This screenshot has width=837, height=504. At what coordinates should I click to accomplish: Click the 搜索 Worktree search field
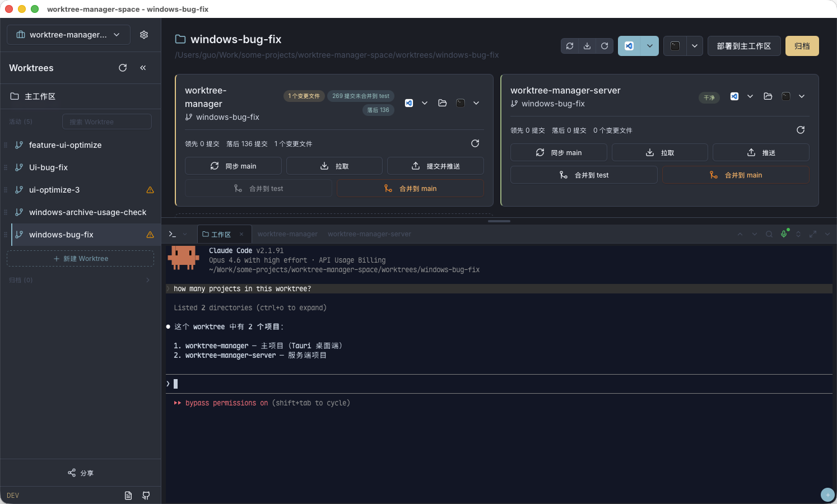(x=107, y=122)
